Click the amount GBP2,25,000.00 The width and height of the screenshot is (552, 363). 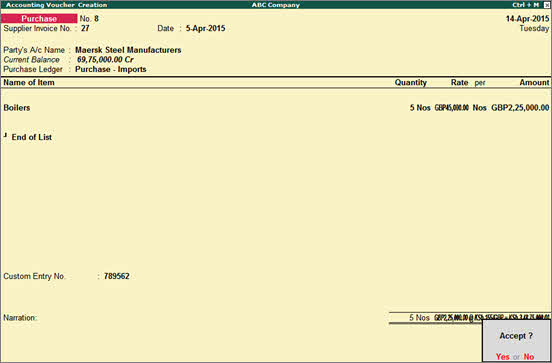(x=520, y=108)
